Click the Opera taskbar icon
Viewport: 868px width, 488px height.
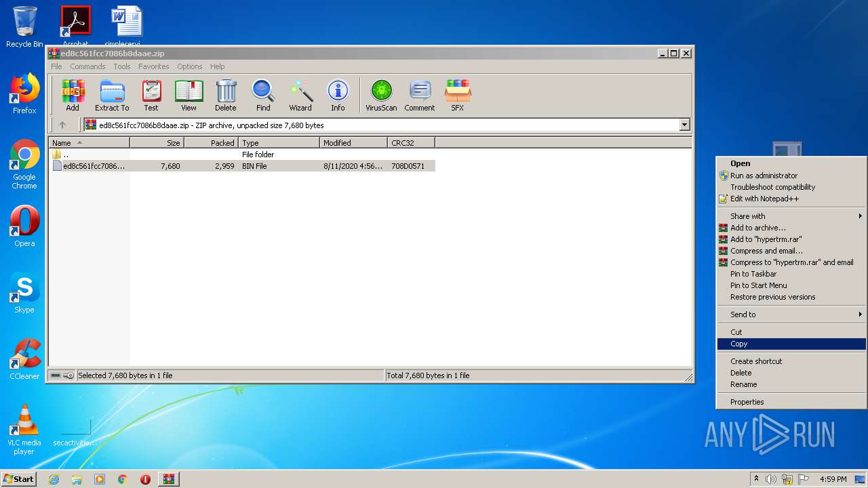(145, 479)
